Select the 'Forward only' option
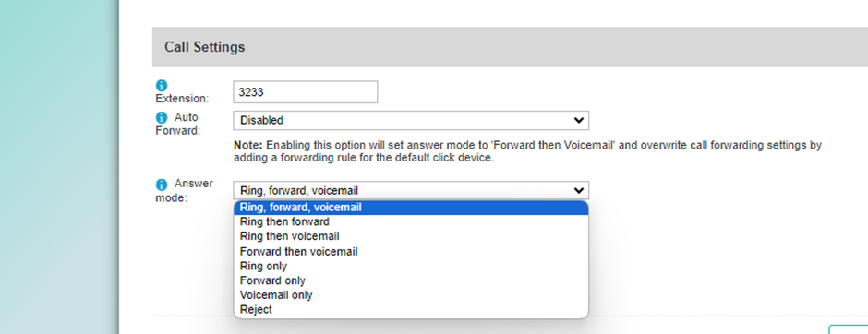868x334 pixels. click(411, 280)
